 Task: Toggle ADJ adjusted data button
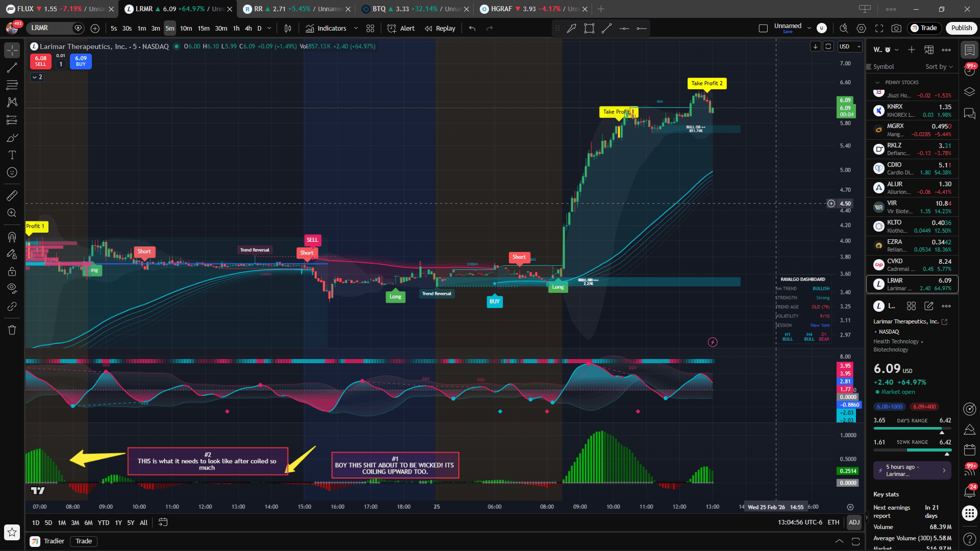854,522
